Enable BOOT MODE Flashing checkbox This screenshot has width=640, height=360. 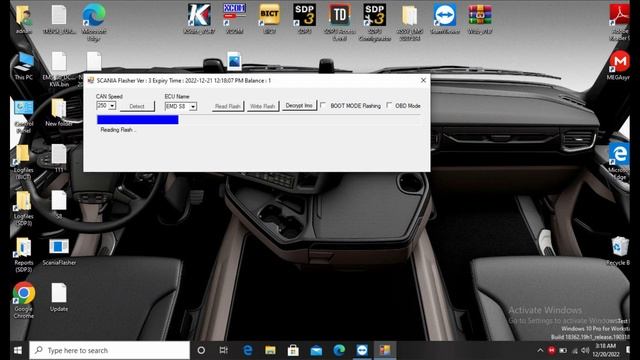323,105
